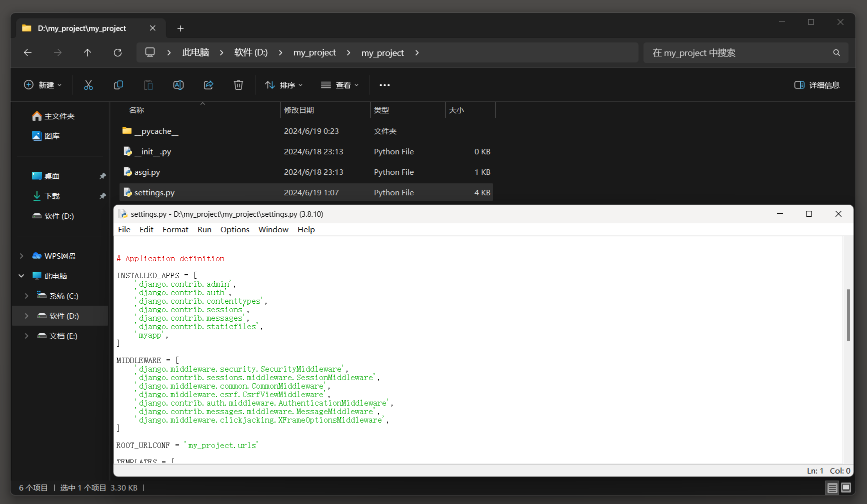Click chevron after last my_project breadcrumb
Screen dimensions: 867x504
(417, 52)
